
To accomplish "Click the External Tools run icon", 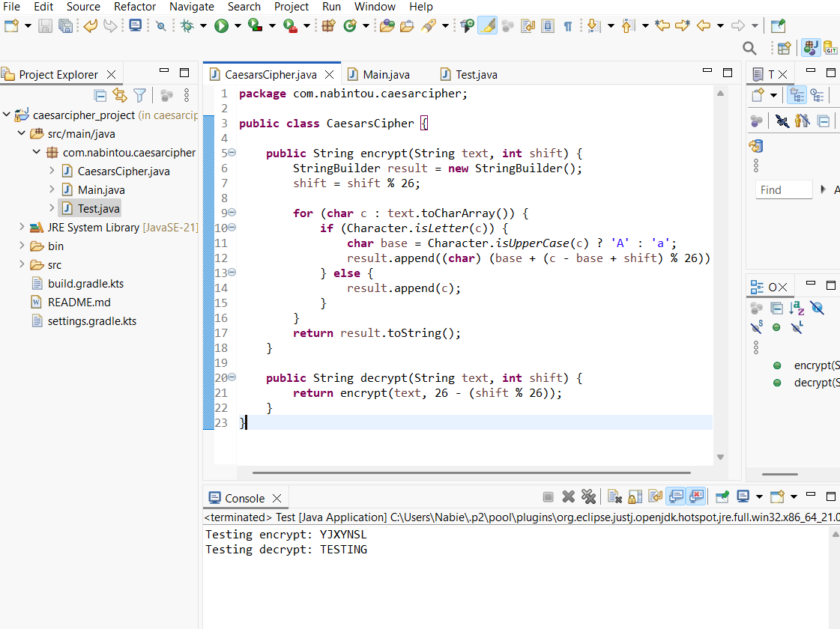I will coord(290,25).
